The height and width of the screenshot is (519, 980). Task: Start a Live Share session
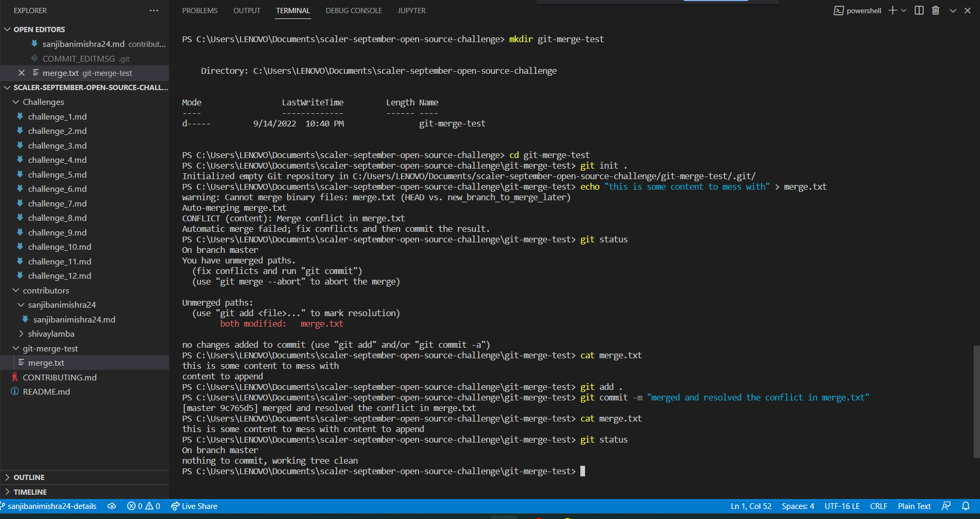(194, 506)
